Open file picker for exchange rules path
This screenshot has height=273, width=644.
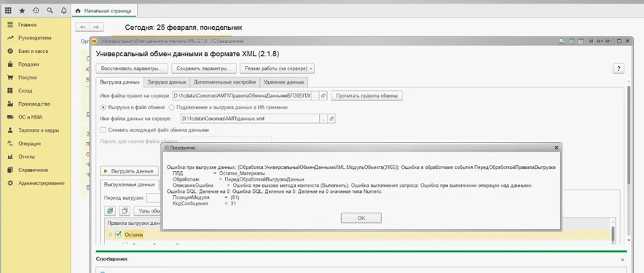pos(315,95)
